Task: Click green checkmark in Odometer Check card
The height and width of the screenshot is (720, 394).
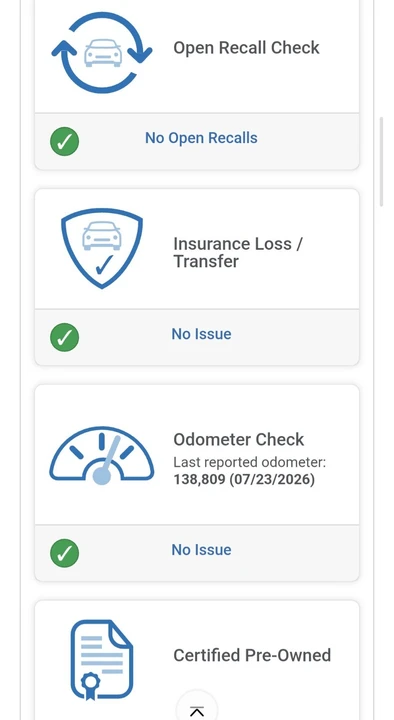Action: (64, 553)
